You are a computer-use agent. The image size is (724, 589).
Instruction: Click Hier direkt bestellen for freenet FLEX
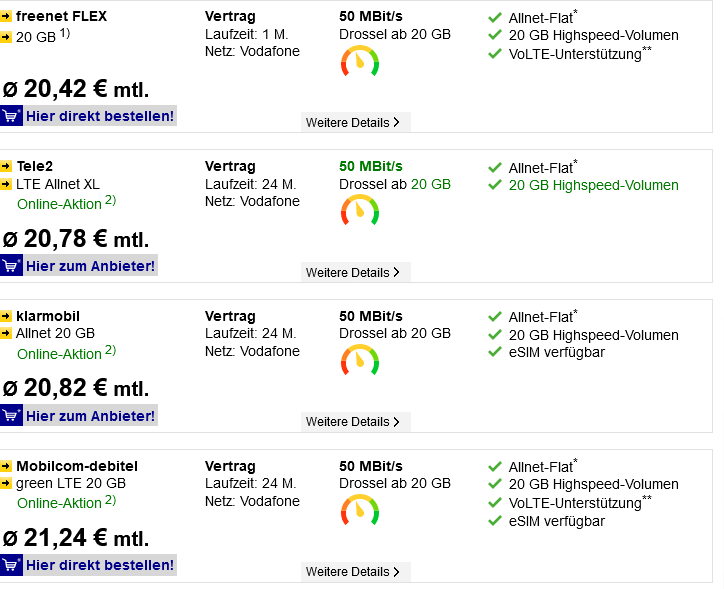[100, 116]
